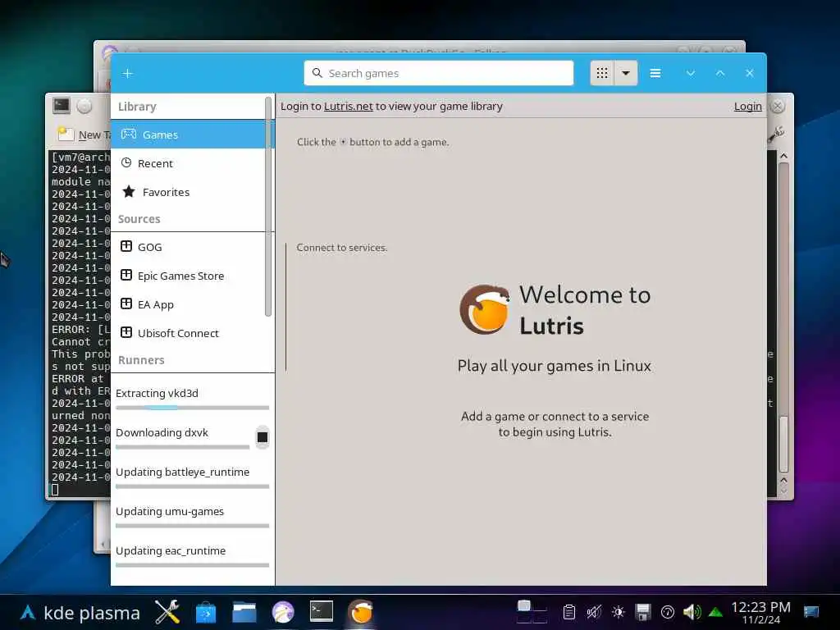This screenshot has height=630, width=840.
Task: Click the wrench icon in terminal window
Action: (x=776, y=134)
